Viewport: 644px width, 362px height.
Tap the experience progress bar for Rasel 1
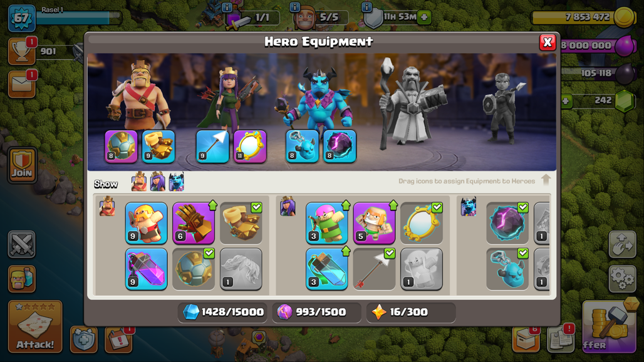click(78, 18)
